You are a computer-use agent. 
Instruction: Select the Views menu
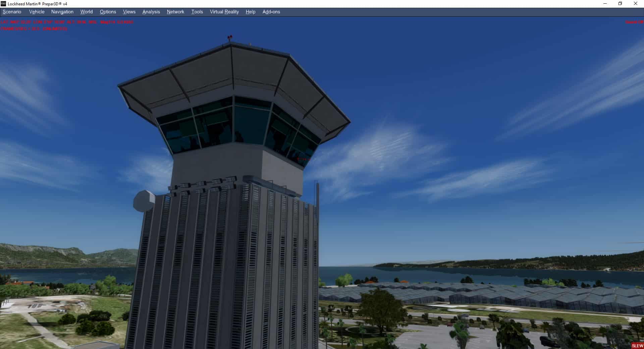coord(129,12)
